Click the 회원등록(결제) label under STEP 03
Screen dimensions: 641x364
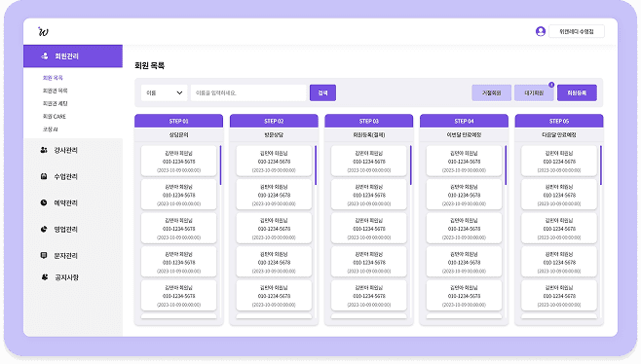(x=369, y=135)
